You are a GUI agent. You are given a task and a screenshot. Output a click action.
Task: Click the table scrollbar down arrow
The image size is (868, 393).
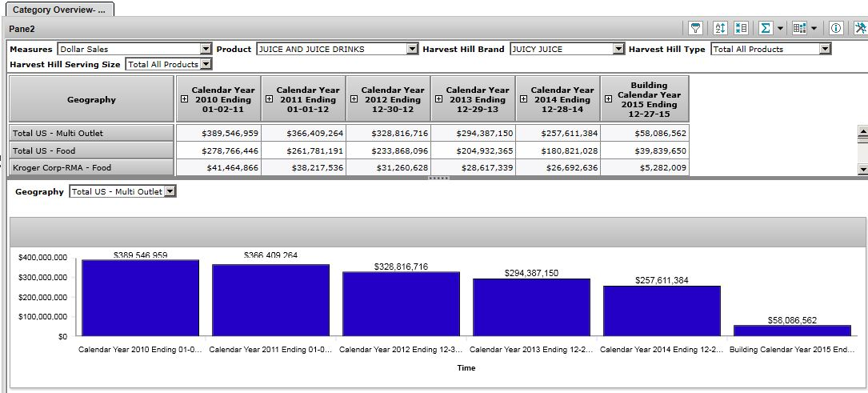point(862,169)
